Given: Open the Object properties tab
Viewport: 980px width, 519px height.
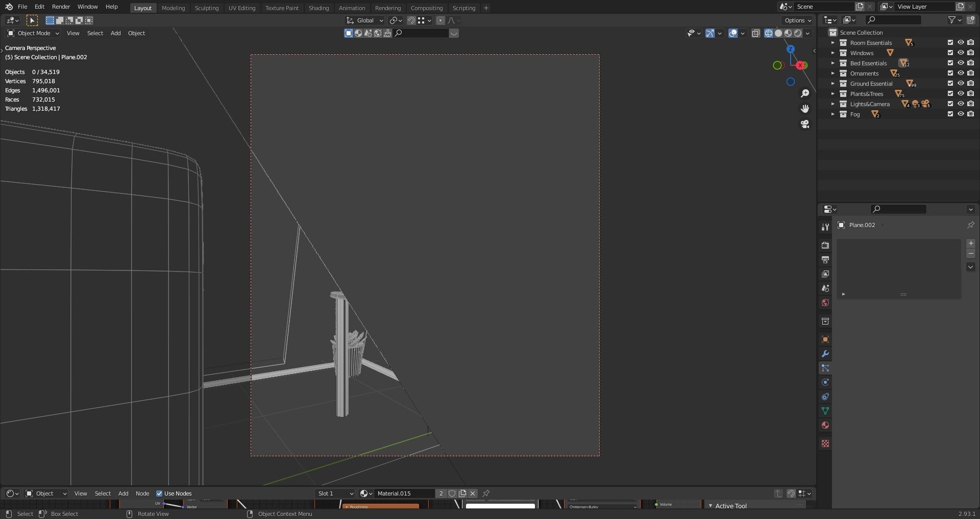Looking at the screenshot, I should pos(825,339).
